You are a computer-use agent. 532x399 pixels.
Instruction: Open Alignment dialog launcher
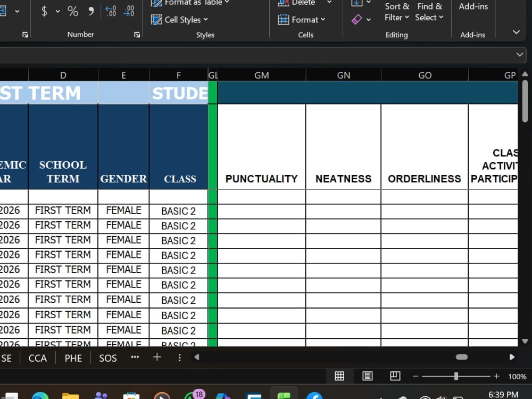click(x=25, y=35)
